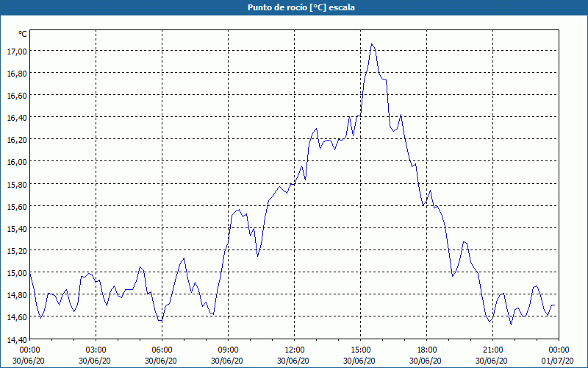Screen dimensions: 588x368
Task: Select the 16,60 y-axis value
Action: (17, 96)
